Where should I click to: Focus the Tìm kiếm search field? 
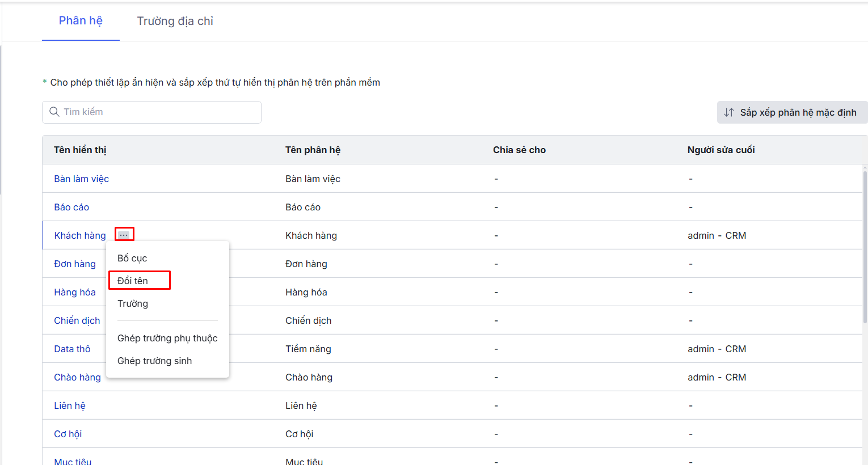coord(159,112)
